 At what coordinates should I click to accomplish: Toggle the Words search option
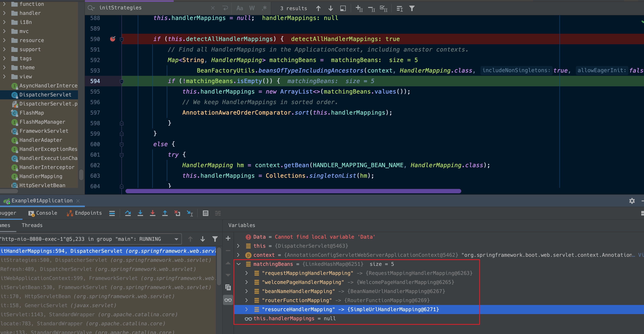(x=252, y=8)
